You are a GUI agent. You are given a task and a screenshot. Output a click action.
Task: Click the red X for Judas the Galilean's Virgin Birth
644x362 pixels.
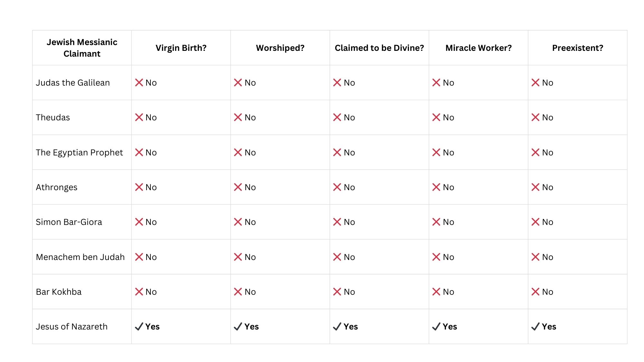click(x=139, y=83)
